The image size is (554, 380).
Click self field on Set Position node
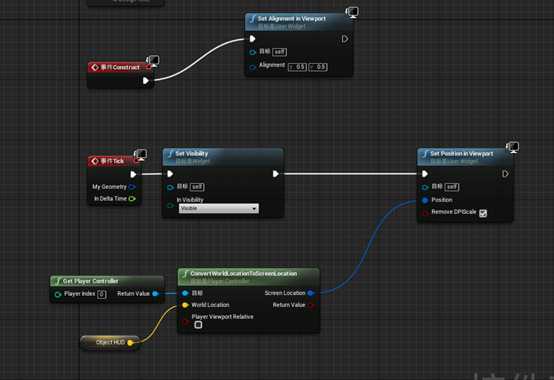point(452,187)
